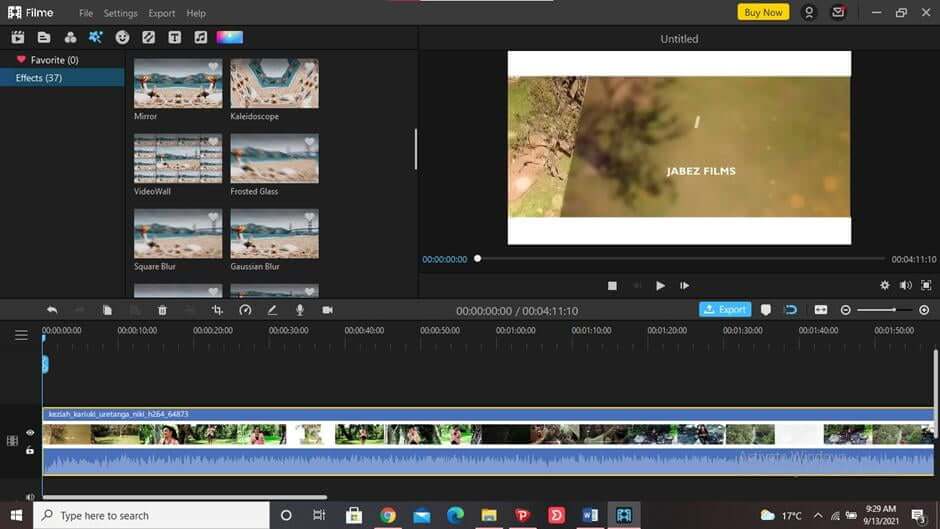The height and width of the screenshot is (529, 940).
Task: Select the keziah video clip on timeline
Action: pyautogui.click(x=488, y=441)
